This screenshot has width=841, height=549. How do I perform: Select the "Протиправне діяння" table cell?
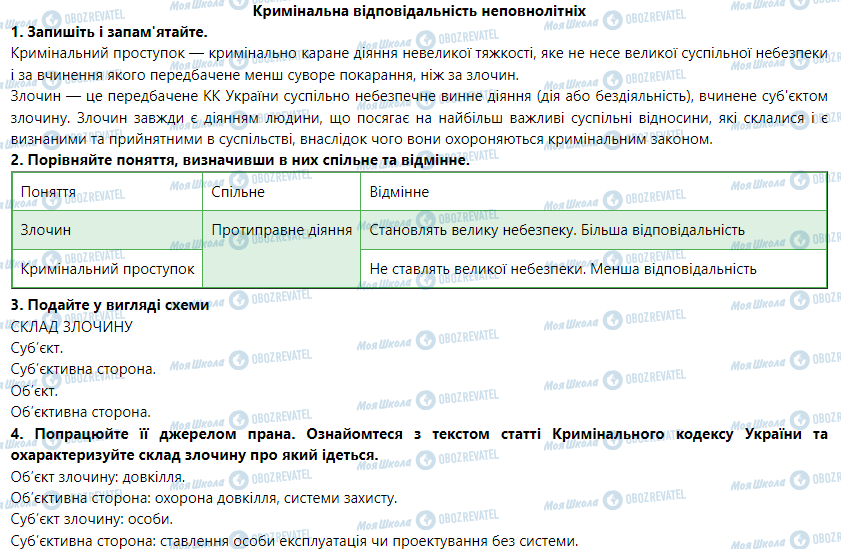click(282, 230)
